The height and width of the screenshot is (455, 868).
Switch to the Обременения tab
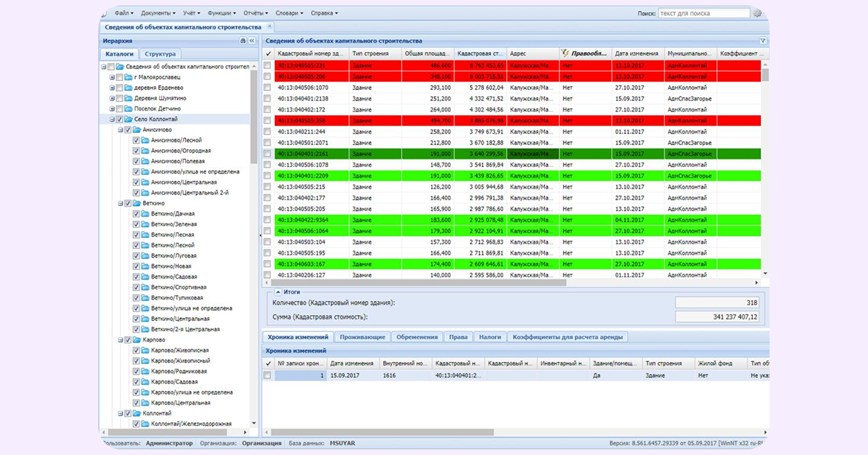(x=417, y=337)
